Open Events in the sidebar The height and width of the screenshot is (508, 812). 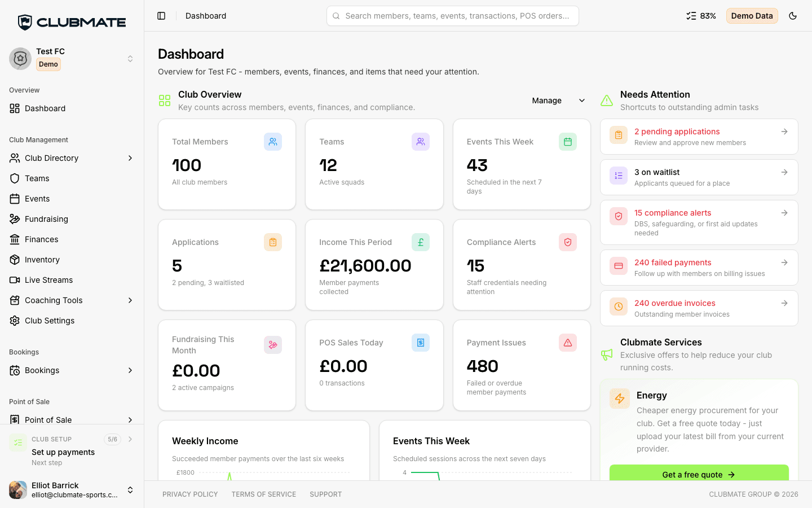(72, 199)
